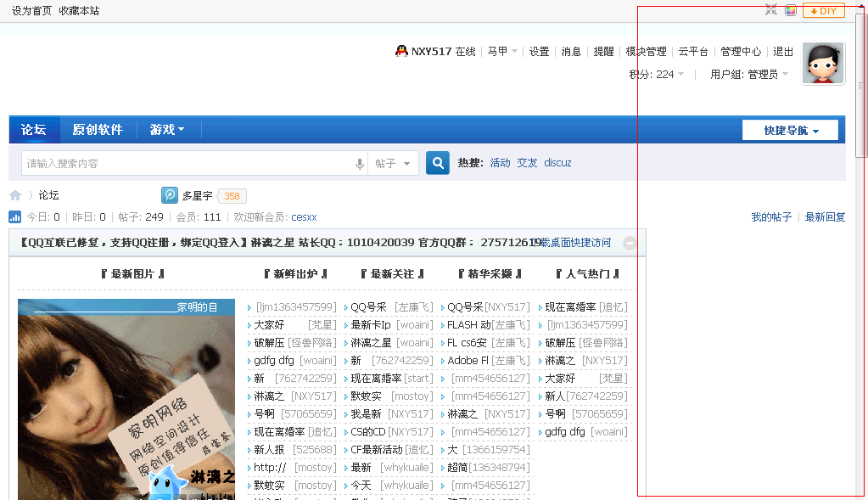
Task: Expand the 积分: 224 dropdown
Action: tap(657, 74)
